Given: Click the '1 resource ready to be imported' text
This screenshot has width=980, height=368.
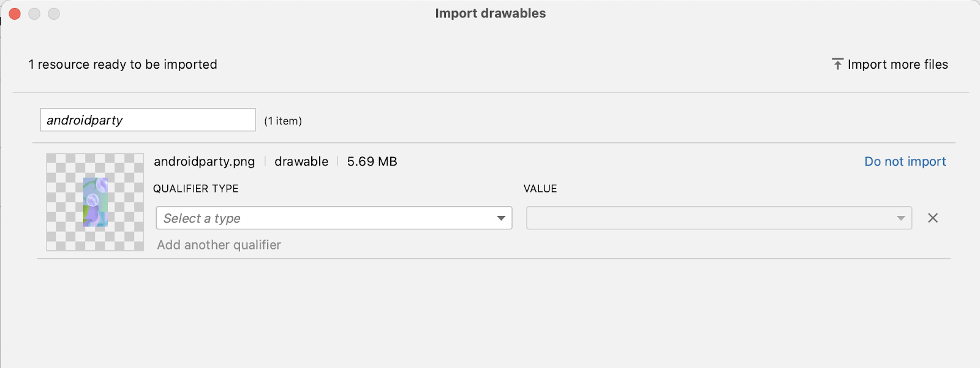Looking at the screenshot, I should point(123,64).
